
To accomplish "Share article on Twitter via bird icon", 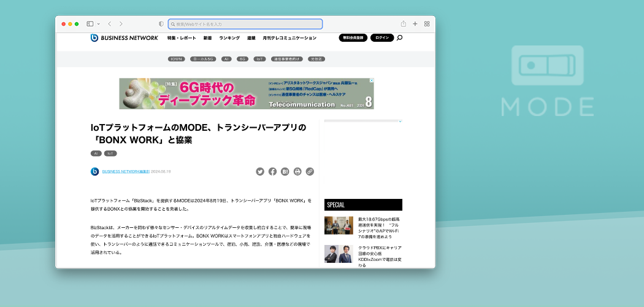I will click(x=260, y=172).
